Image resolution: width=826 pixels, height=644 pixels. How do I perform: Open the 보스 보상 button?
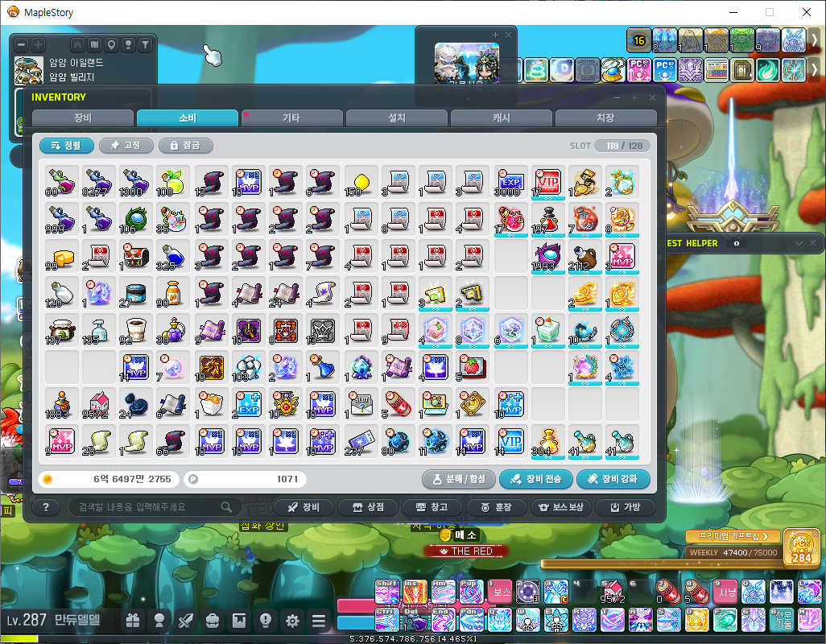point(561,507)
